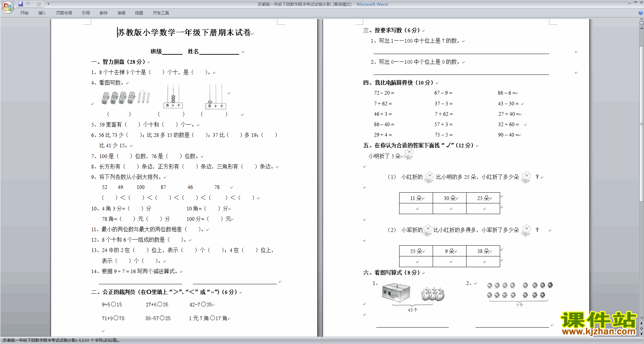Viewport: 644px width, 344px height.
Task: Click the table cell 25 朵
Action: tap(483, 198)
